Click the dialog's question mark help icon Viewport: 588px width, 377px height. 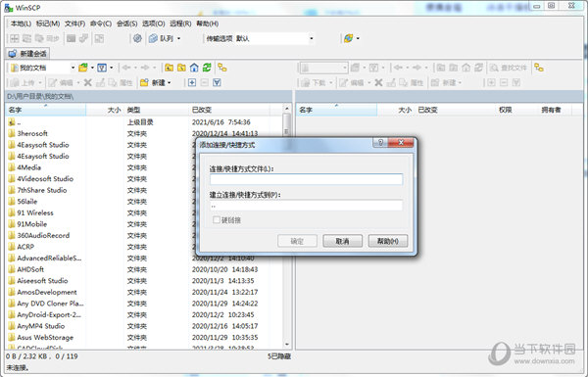(380, 142)
